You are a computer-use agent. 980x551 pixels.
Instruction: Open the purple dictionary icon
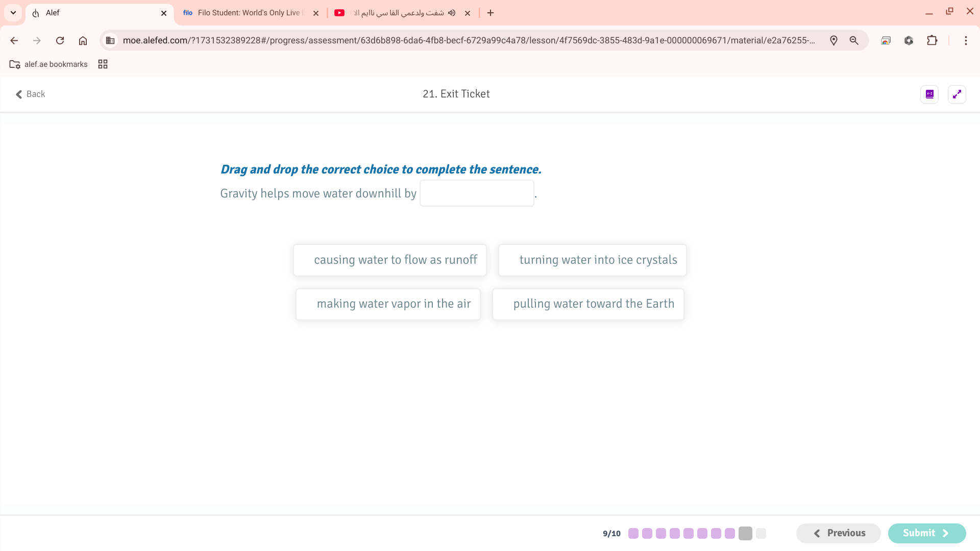click(929, 94)
